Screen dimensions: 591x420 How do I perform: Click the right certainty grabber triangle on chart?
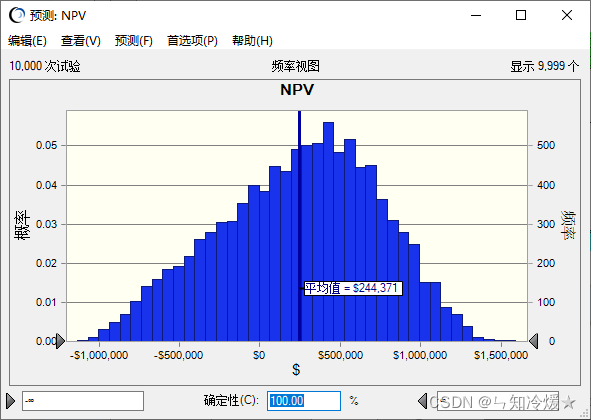tap(533, 341)
